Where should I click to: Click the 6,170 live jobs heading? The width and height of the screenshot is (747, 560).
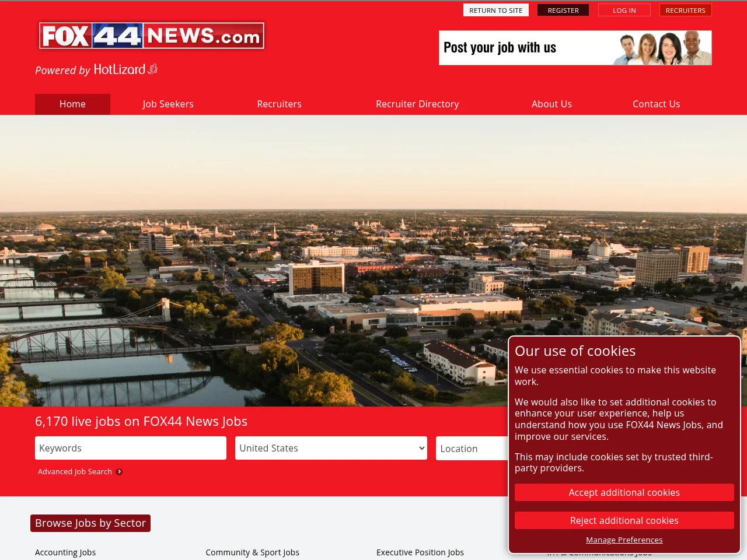pyautogui.click(x=141, y=421)
